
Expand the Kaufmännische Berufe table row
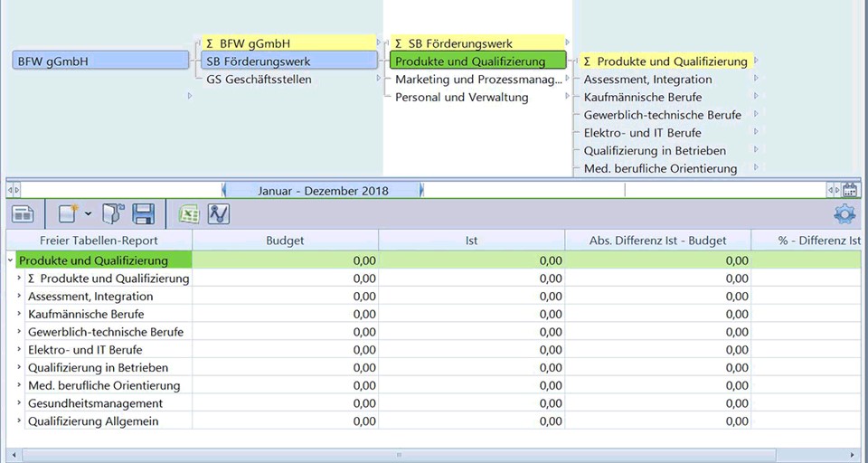pos(19,314)
